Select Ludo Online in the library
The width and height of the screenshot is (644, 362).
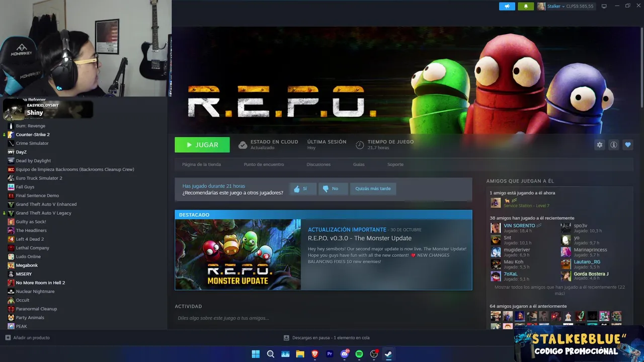(x=28, y=256)
